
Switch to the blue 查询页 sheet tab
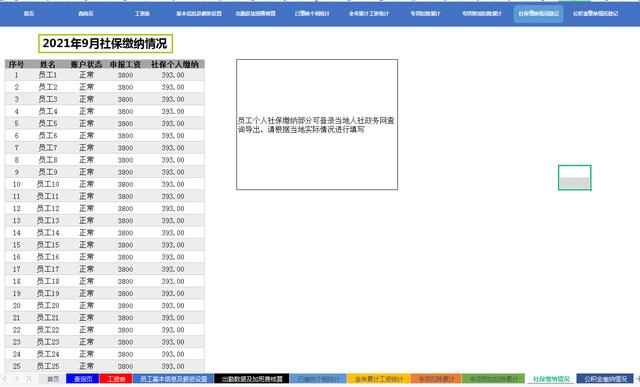tap(83, 379)
